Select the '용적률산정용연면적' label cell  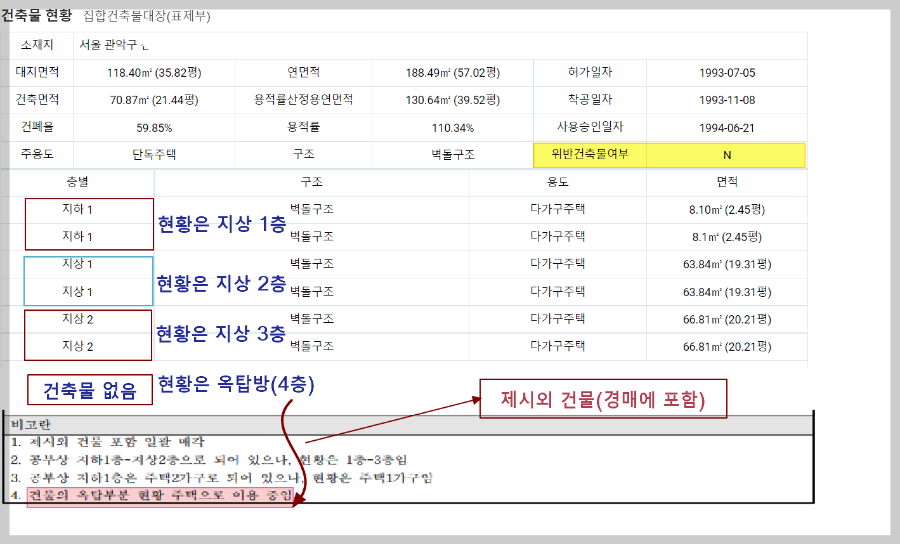(304, 99)
